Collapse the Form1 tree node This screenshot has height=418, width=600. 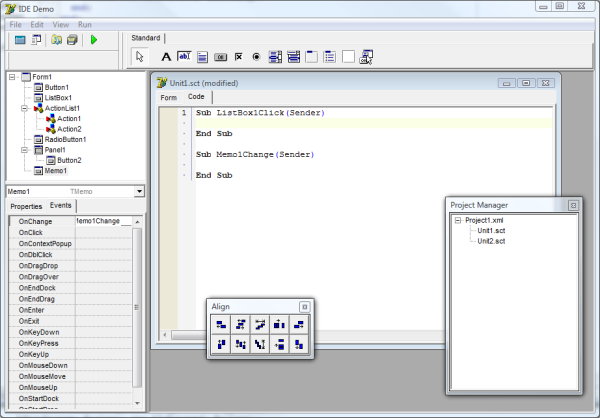(x=12, y=76)
